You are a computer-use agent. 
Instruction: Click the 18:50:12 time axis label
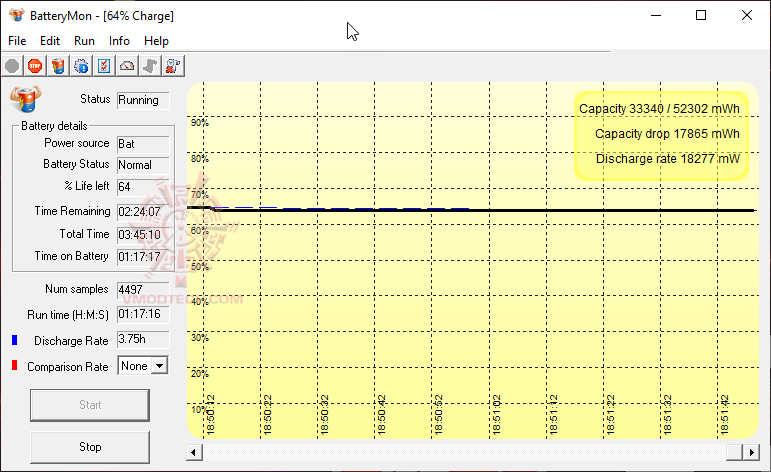[210, 414]
